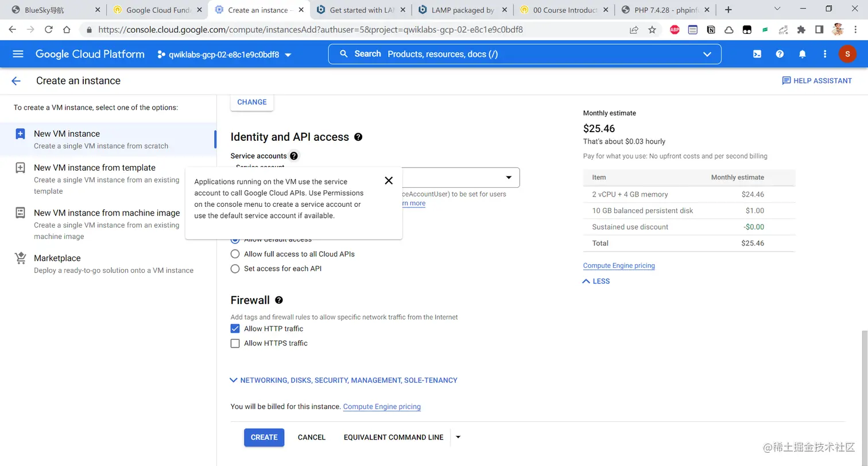Select Set access for each API

[235, 268]
